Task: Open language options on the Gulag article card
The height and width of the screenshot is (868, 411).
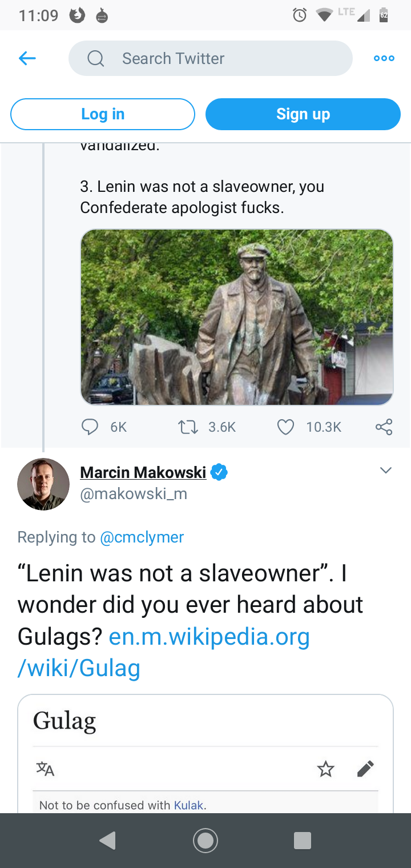Action: pyautogui.click(x=45, y=769)
